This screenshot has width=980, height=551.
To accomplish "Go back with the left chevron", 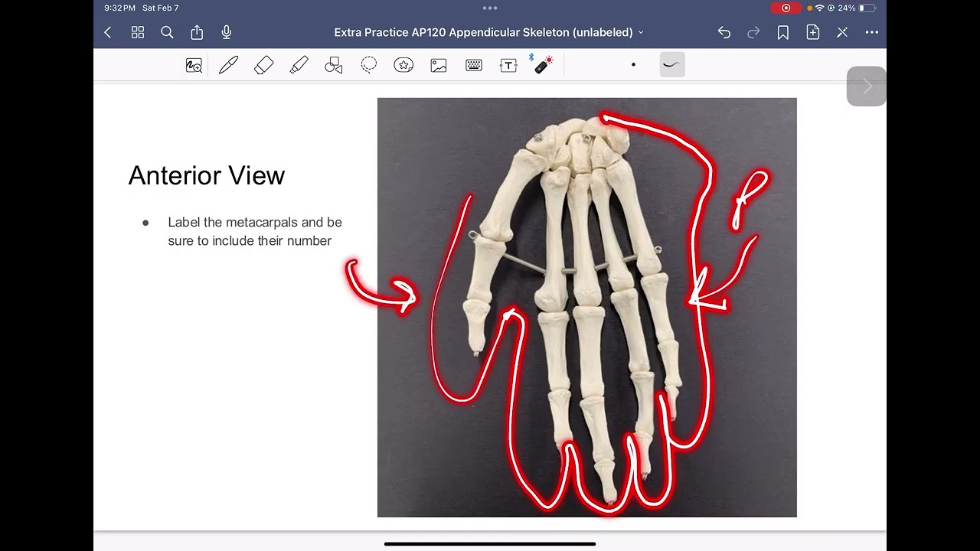I will tap(108, 32).
